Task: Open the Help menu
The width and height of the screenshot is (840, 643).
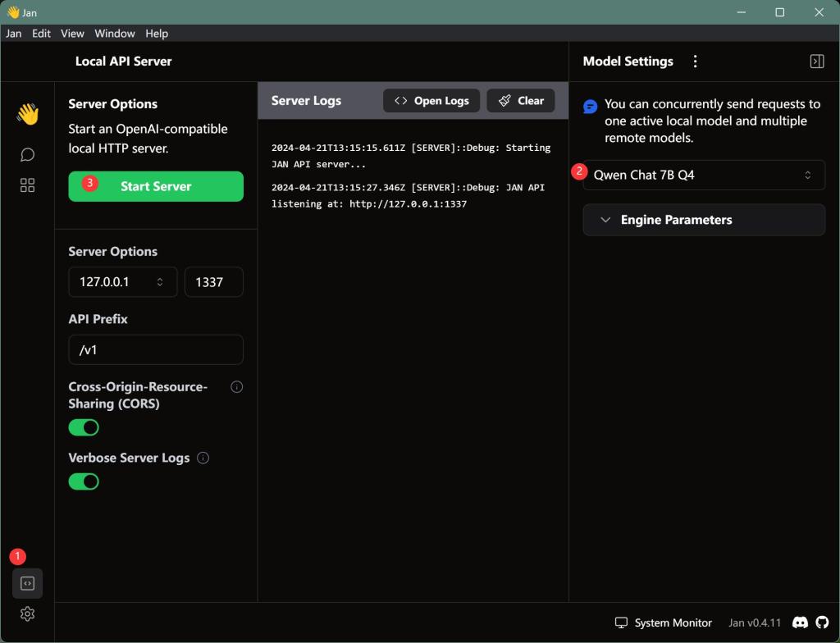Action: [x=157, y=34]
